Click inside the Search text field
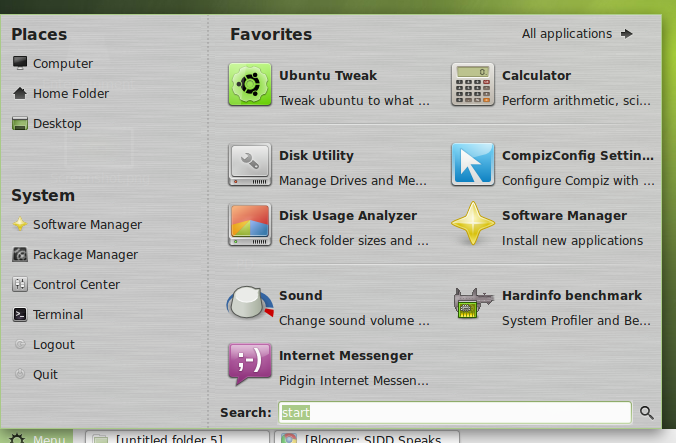Viewport: 676px width, 443px height. 455,412
